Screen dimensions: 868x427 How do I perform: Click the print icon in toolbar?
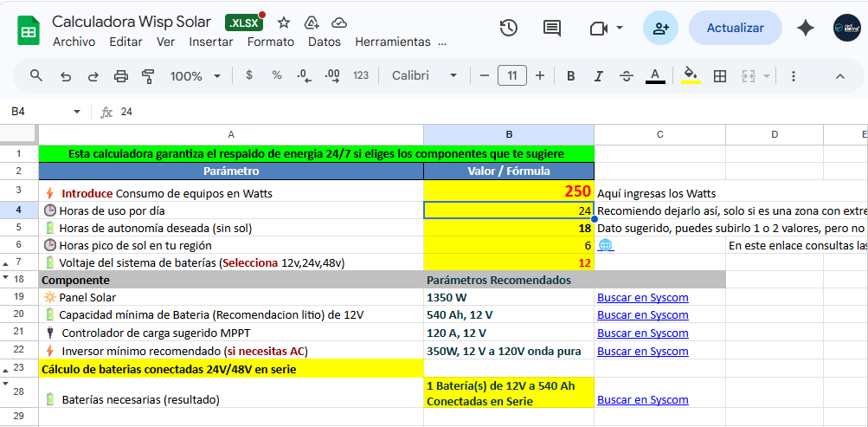(x=121, y=76)
